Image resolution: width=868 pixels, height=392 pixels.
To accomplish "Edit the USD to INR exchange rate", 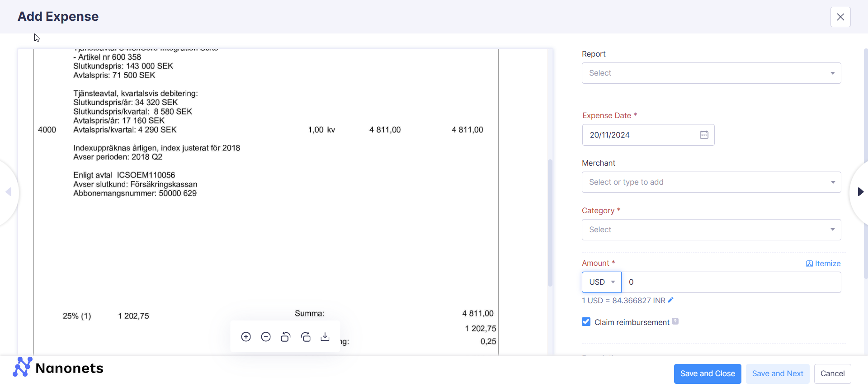I will point(671,300).
